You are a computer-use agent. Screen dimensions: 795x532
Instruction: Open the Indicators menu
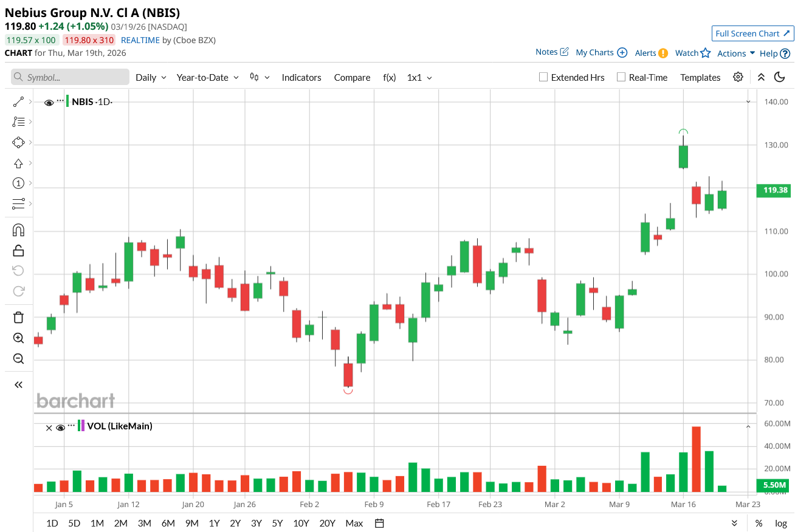pos(301,77)
